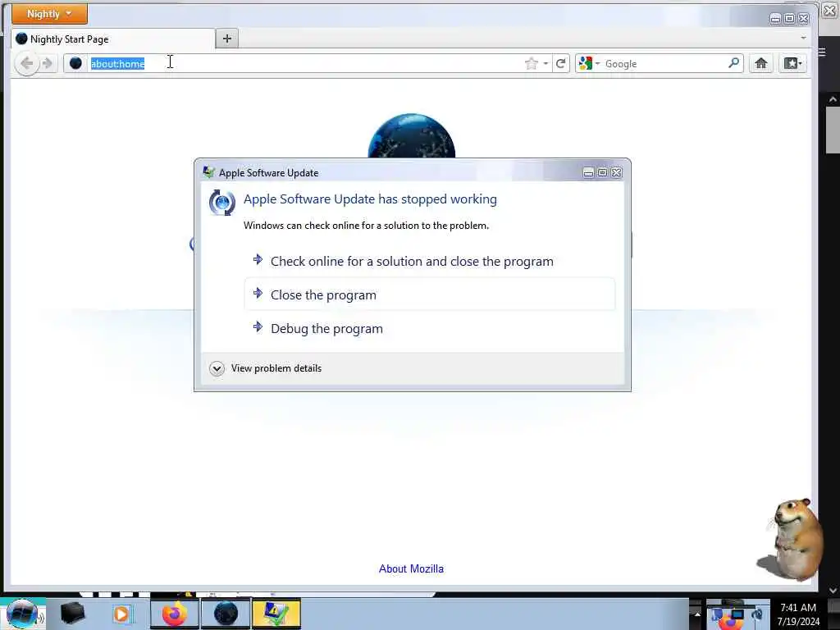The width and height of the screenshot is (840, 630).
Task: Open the Google search engine dropdown
Action: [x=589, y=64]
